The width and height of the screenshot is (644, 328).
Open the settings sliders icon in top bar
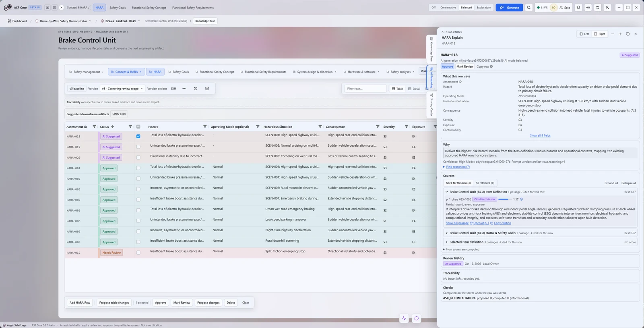click(x=598, y=8)
